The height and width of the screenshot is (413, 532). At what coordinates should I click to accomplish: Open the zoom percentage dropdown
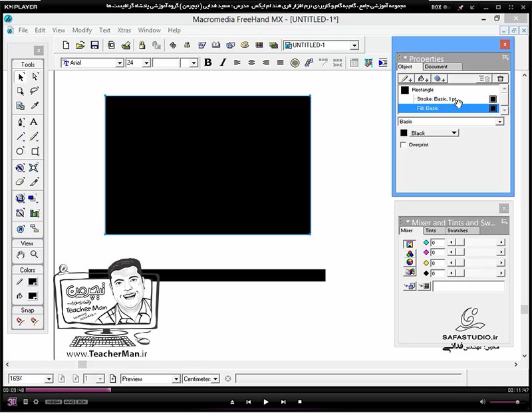[x=49, y=378]
